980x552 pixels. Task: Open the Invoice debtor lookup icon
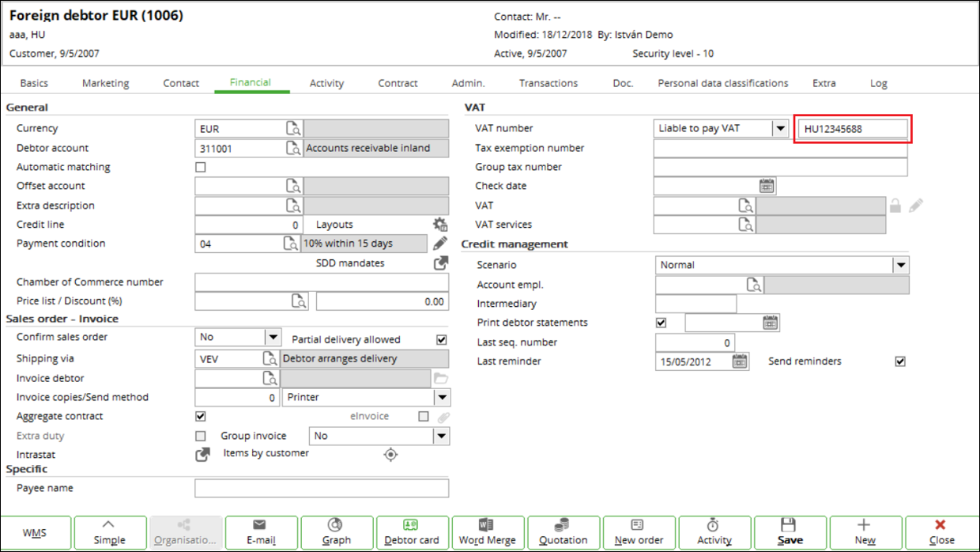[x=271, y=378]
